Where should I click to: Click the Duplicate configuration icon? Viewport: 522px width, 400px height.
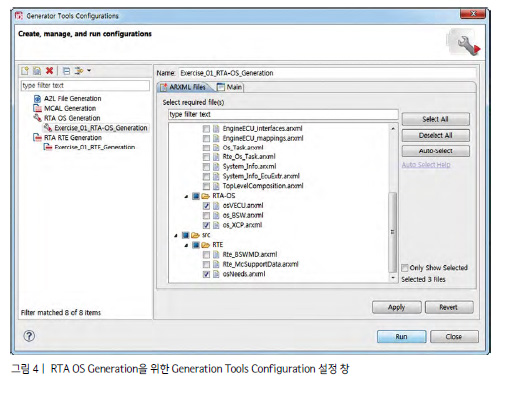pos(37,71)
